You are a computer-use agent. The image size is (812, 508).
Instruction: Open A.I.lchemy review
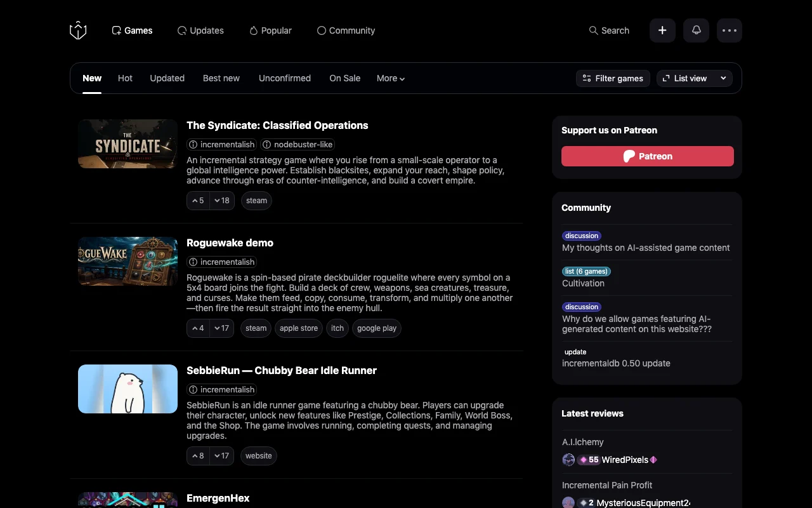click(583, 442)
